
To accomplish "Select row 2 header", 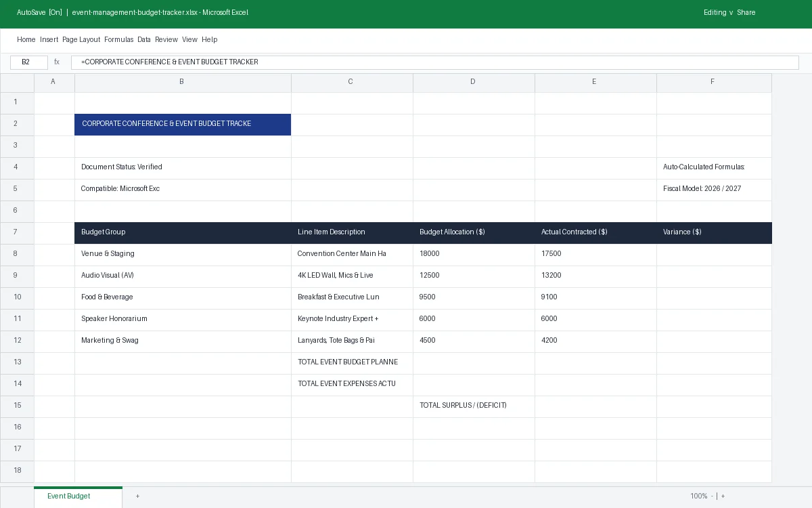I will [17, 124].
